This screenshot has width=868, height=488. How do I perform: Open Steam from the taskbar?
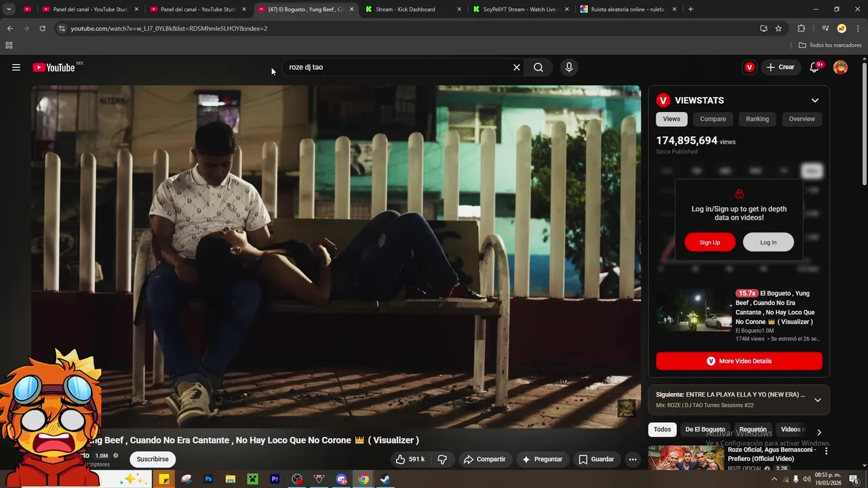click(x=384, y=479)
